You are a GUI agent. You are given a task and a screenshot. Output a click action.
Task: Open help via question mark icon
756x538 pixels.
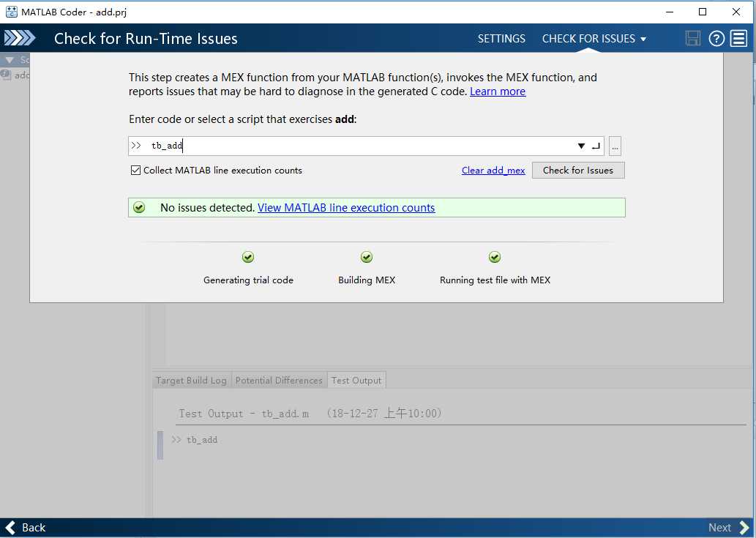[716, 38]
